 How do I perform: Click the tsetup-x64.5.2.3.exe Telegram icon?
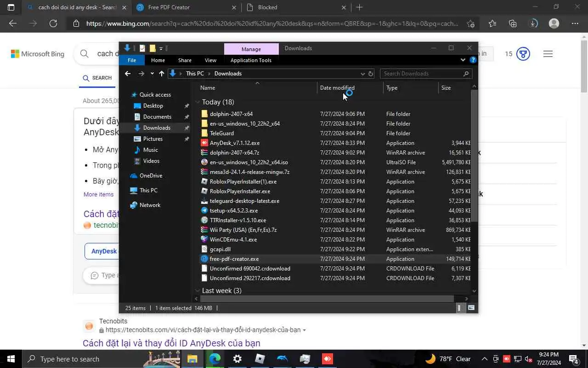point(204,211)
